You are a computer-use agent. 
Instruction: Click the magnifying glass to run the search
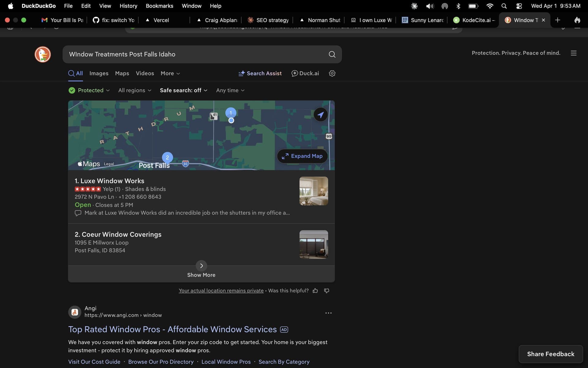coord(332,54)
